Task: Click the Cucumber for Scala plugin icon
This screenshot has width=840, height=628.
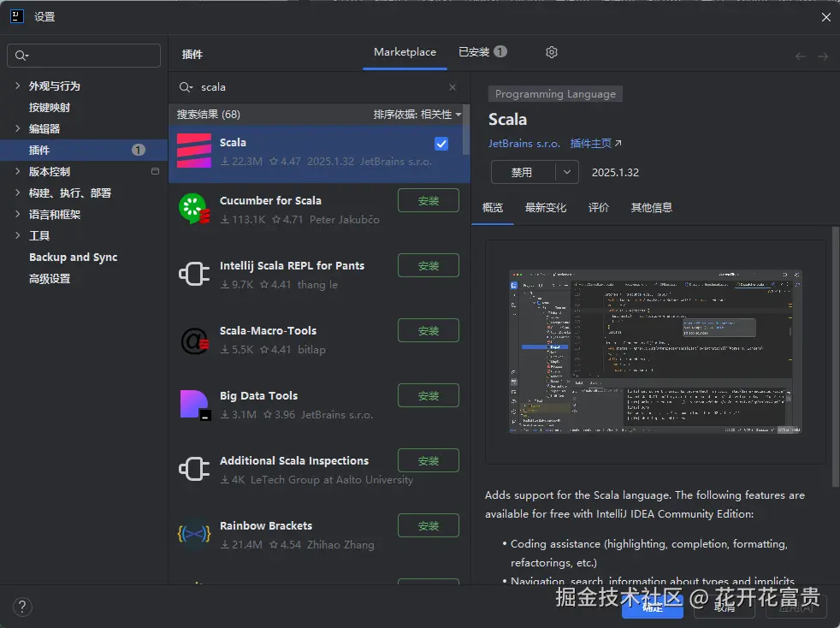Action: pyautogui.click(x=194, y=209)
